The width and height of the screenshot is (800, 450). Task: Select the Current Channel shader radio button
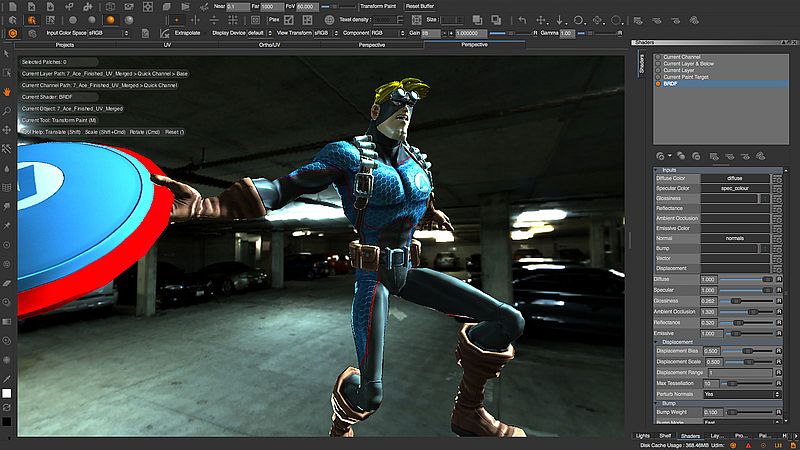(657, 57)
